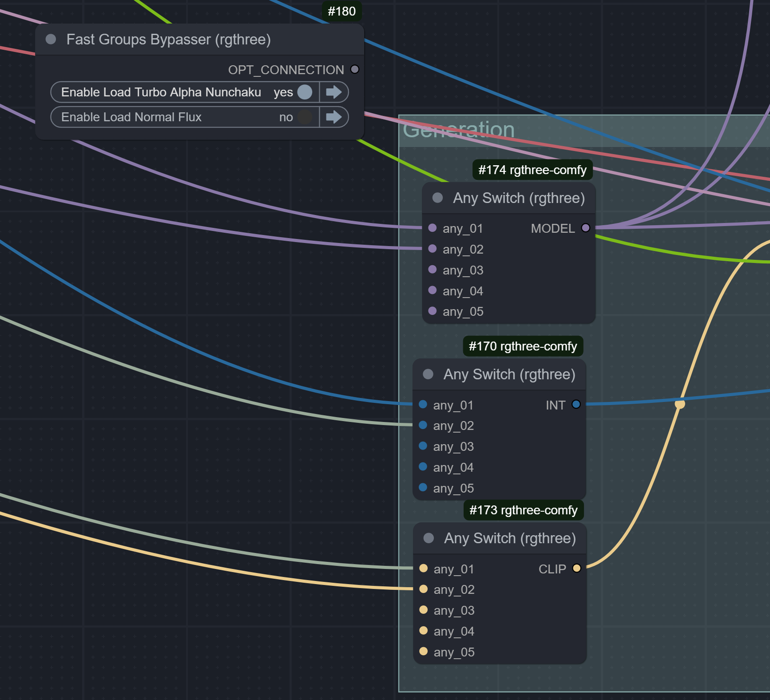Viewport: 770px width, 700px height.
Task: Click the MODEL output slot
Action: [x=586, y=228]
